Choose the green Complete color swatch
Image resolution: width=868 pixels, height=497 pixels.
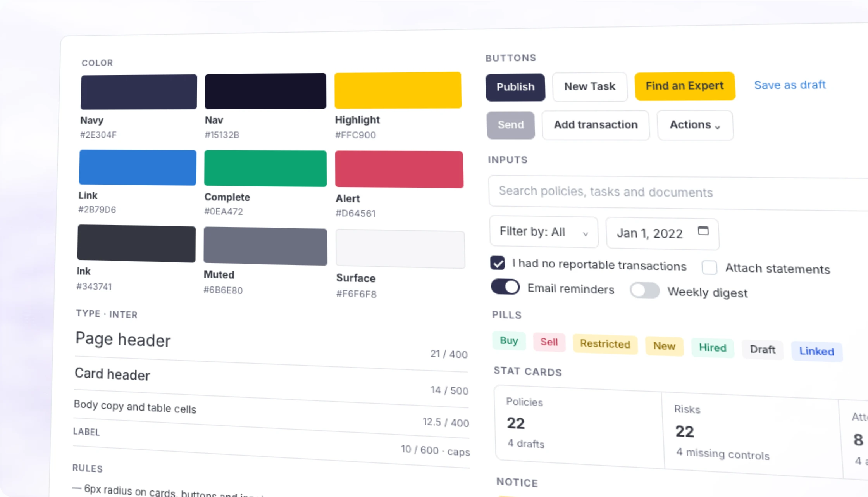pos(265,168)
